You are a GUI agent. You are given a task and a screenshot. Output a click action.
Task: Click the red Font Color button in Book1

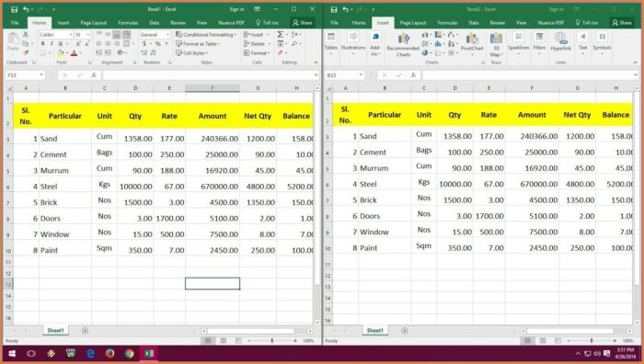[74, 53]
